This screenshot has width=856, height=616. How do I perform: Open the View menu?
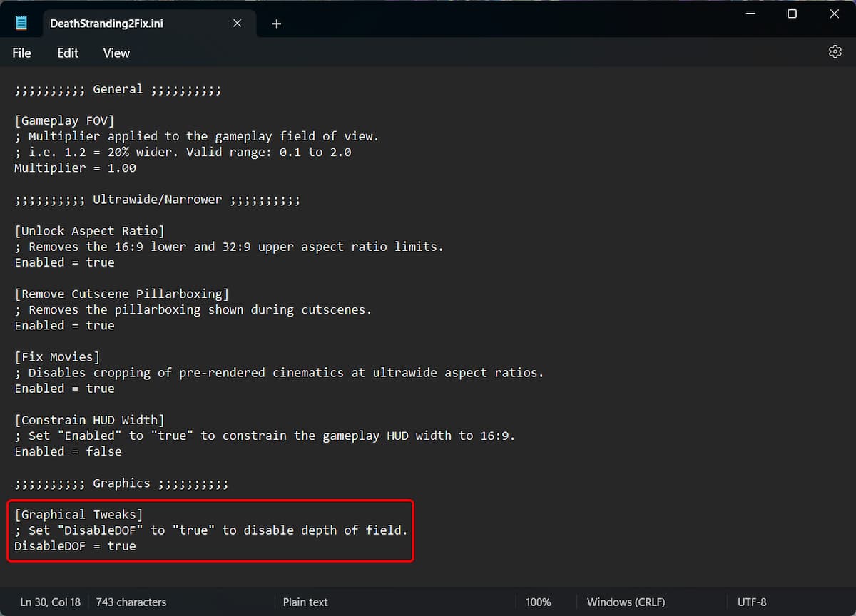point(116,53)
